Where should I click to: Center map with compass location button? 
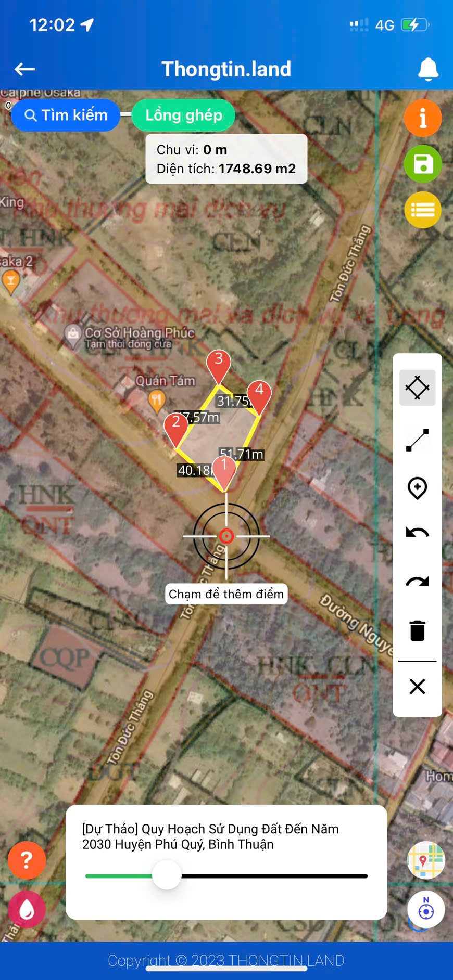[x=425, y=910]
